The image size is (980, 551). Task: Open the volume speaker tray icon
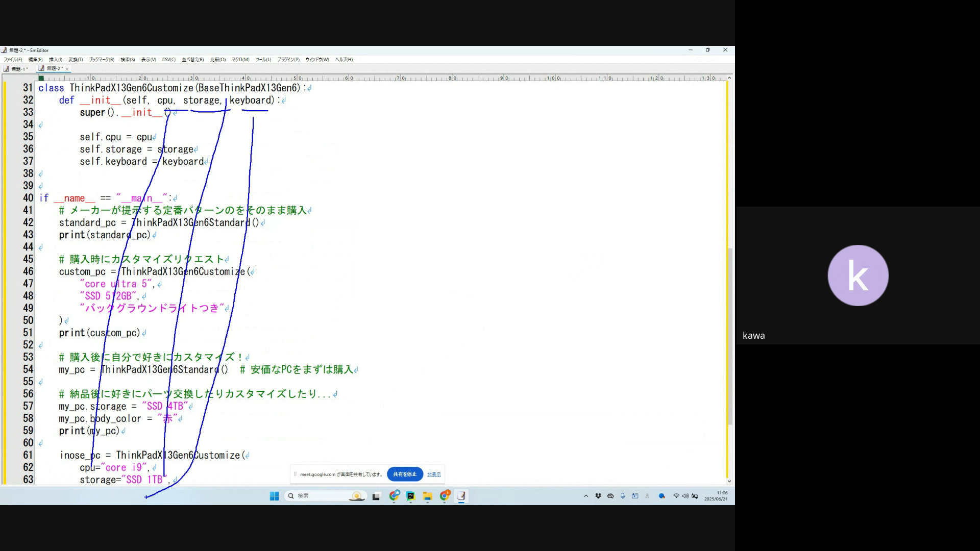tap(685, 496)
